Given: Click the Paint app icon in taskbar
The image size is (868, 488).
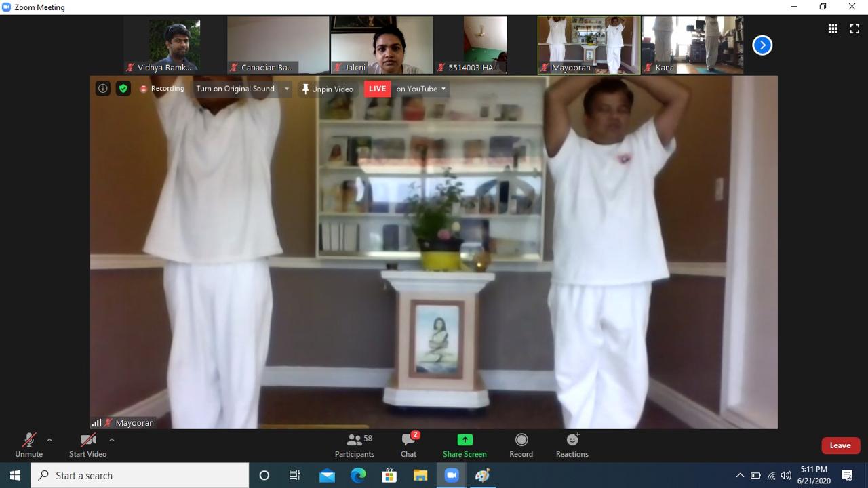Looking at the screenshot, I should click(483, 475).
